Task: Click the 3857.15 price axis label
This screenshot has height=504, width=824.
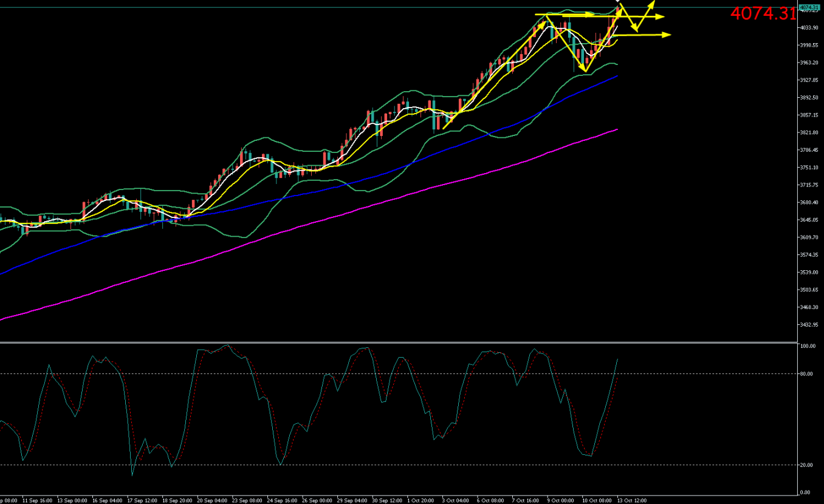Action: pos(808,115)
